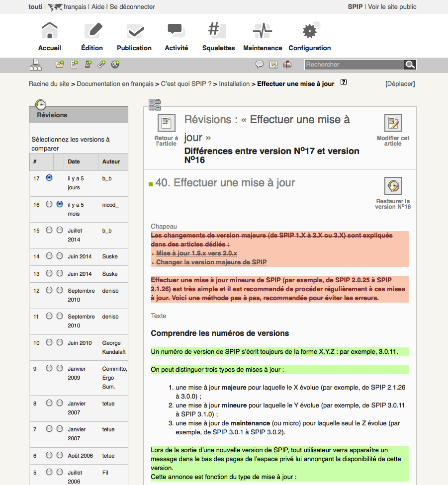Select right radio button for version 14
This screenshot has height=485, width=448.
coord(60,256)
